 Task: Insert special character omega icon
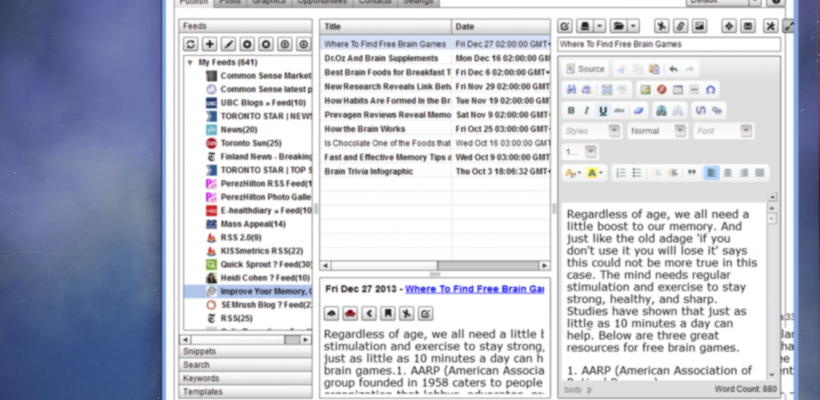(x=710, y=89)
